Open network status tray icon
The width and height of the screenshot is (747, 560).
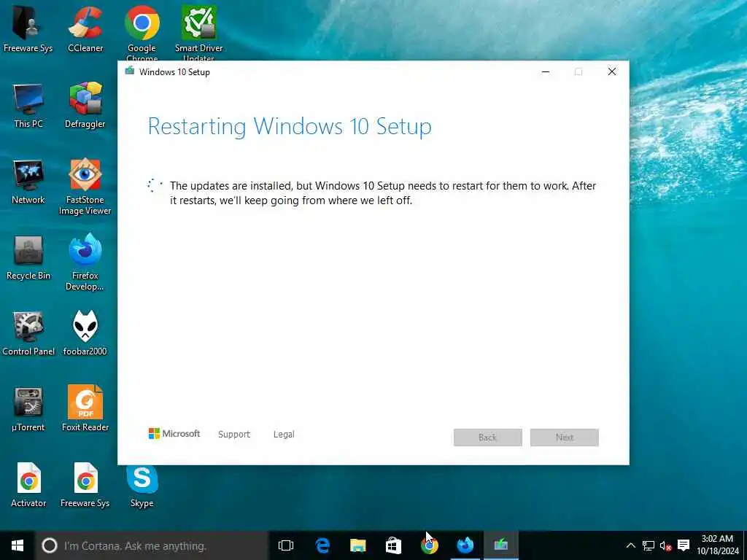tap(649, 545)
